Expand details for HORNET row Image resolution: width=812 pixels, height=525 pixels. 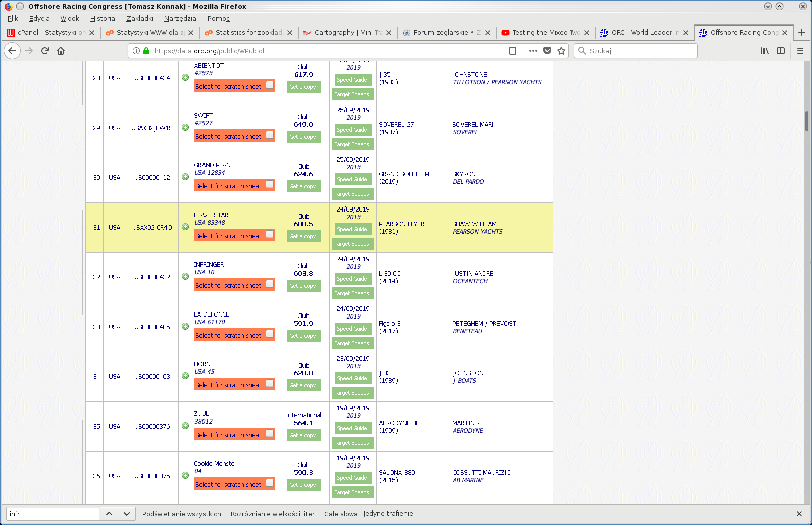click(x=185, y=376)
